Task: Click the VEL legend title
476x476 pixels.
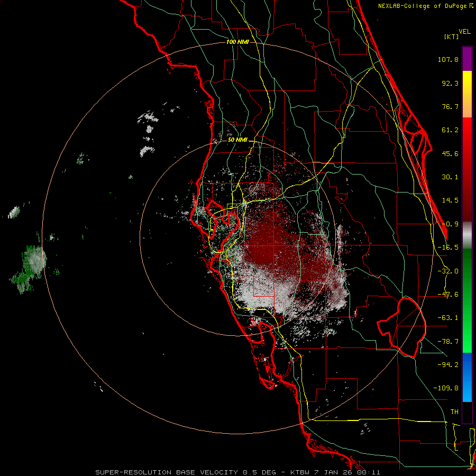Action: click(x=464, y=32)
